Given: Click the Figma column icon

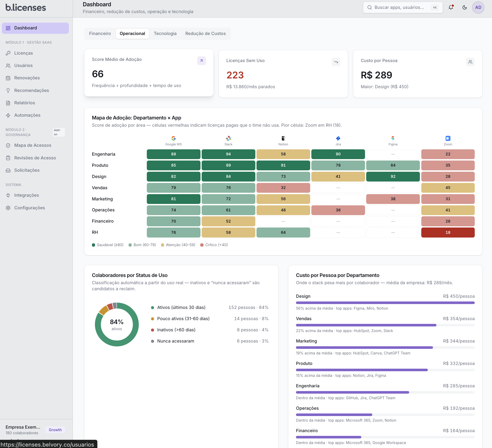Looking at the screenshot, I should (393, 138).
